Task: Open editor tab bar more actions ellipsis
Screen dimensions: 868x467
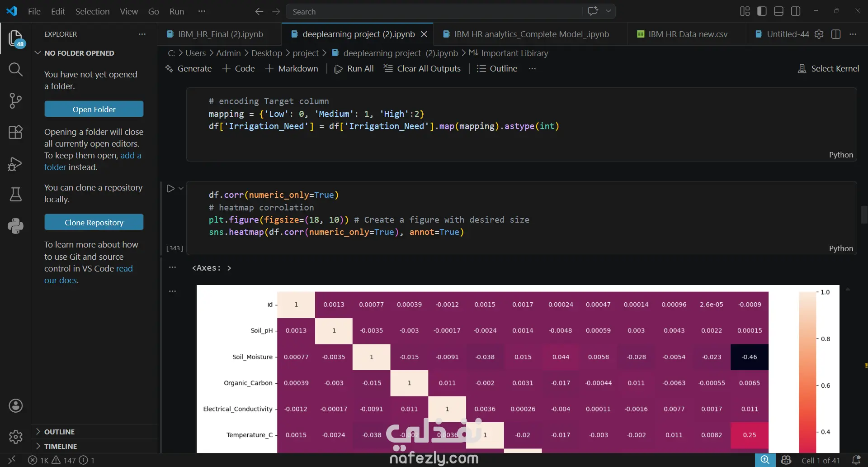Action: pos(853,34)
